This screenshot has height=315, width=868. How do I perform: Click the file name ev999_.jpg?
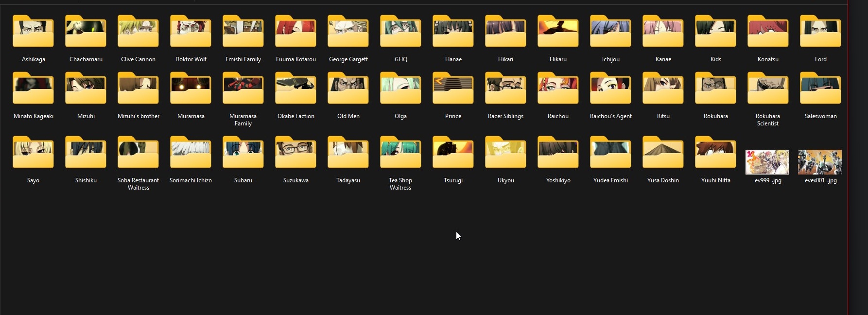pos(768,180)
